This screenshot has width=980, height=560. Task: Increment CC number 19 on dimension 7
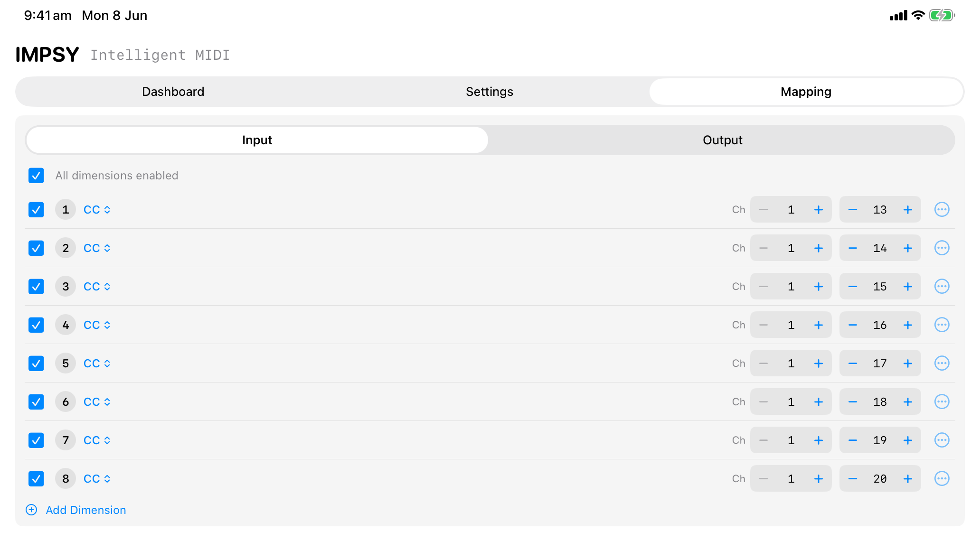(907, 440)
